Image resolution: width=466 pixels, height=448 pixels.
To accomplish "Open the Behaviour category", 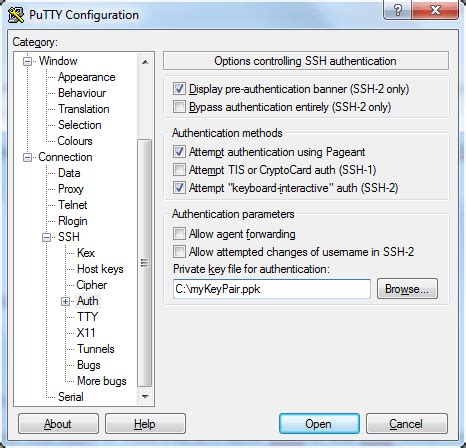I will pos(82,93).
